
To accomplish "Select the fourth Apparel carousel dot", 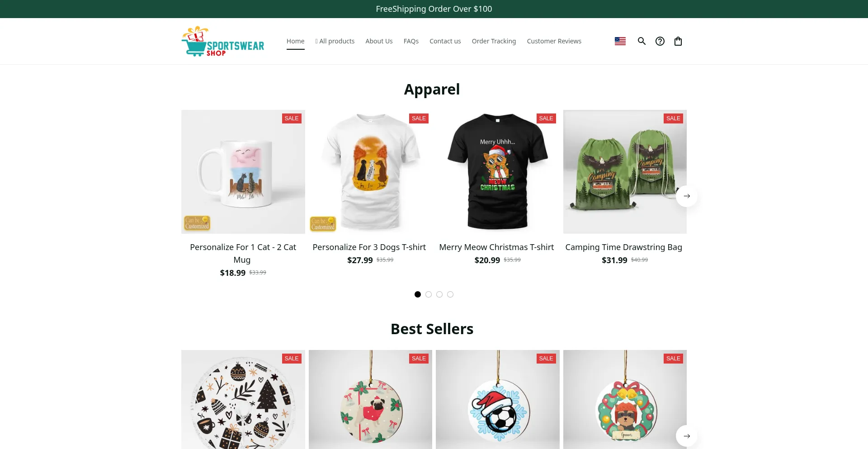I will click(x=450, y=294).
